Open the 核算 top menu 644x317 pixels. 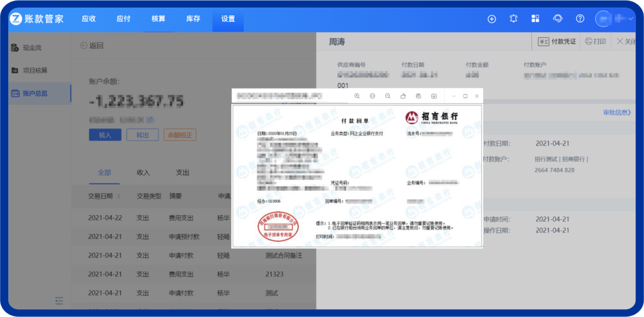(x=158, y=18)
